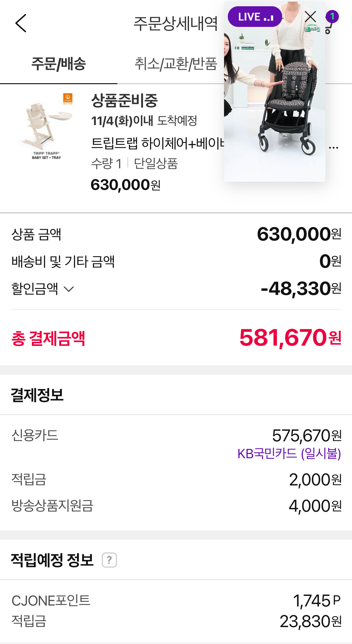
Task: Expand the 할인금액 chevron arrow
Action: pyautogui.click(x=69, y=289)
